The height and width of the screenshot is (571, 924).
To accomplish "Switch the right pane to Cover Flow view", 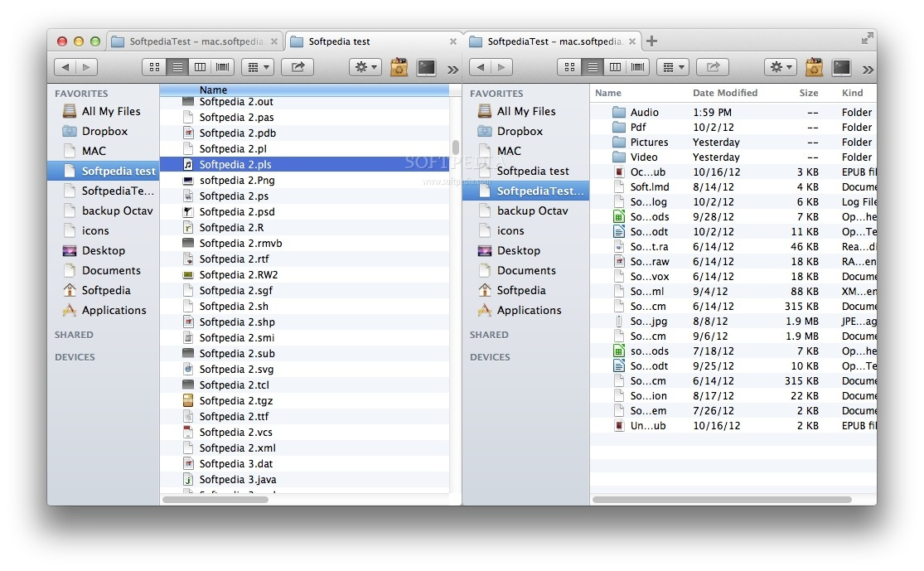I will (x=637, y=67).
